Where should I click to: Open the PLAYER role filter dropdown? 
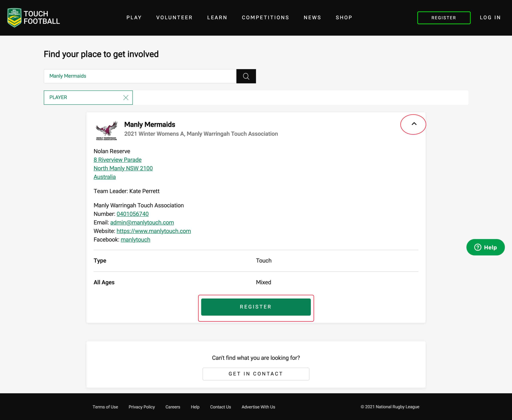point(88,97)
